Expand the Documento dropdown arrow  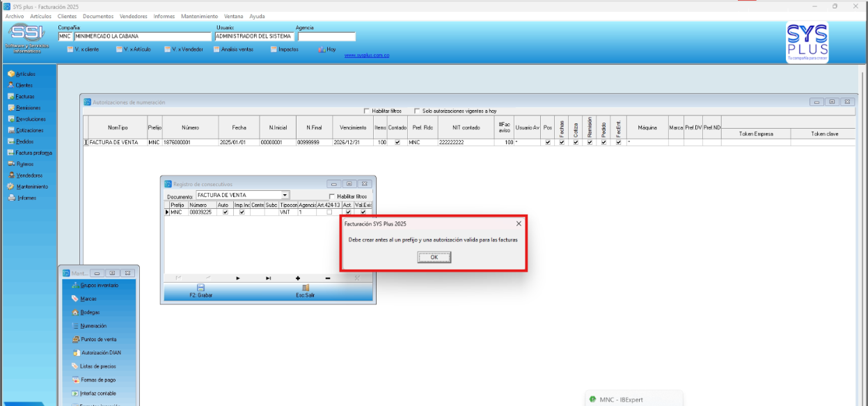tap(285, 196)
